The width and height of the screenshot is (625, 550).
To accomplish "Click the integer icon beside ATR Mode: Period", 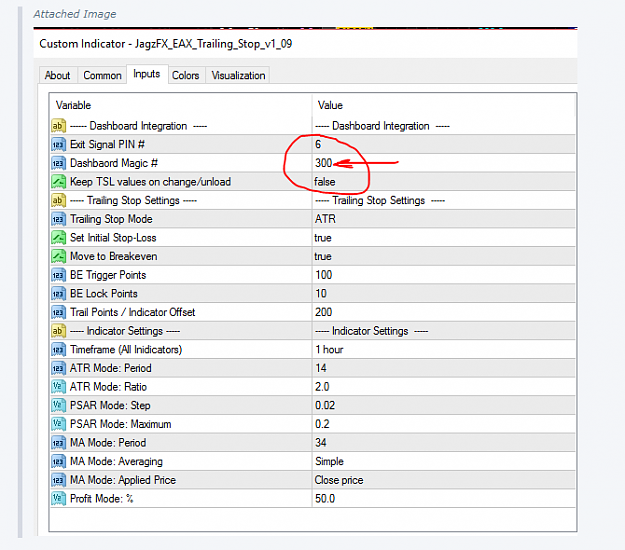I will (x=58, y=368).
